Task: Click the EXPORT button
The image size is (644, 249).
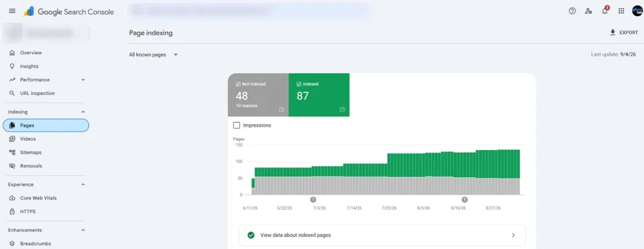Action: click(624, 33)
